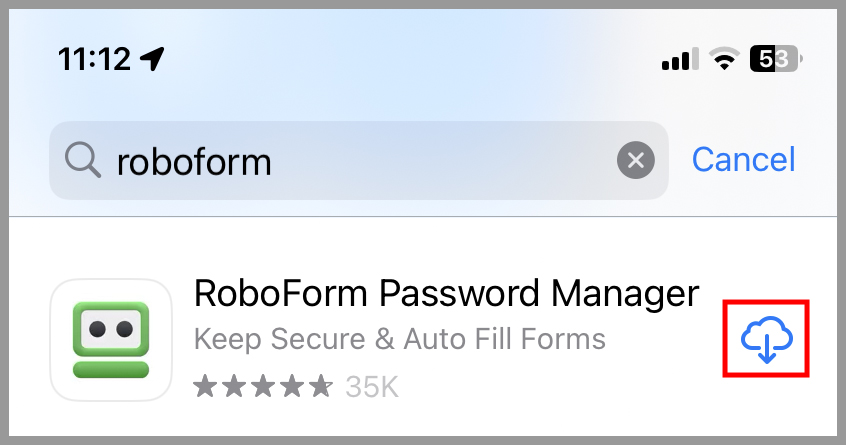Click into the search field containing roboform
The height and width of the screenshot is (445, 846).
pyautogui.click(x=359, y=160)
